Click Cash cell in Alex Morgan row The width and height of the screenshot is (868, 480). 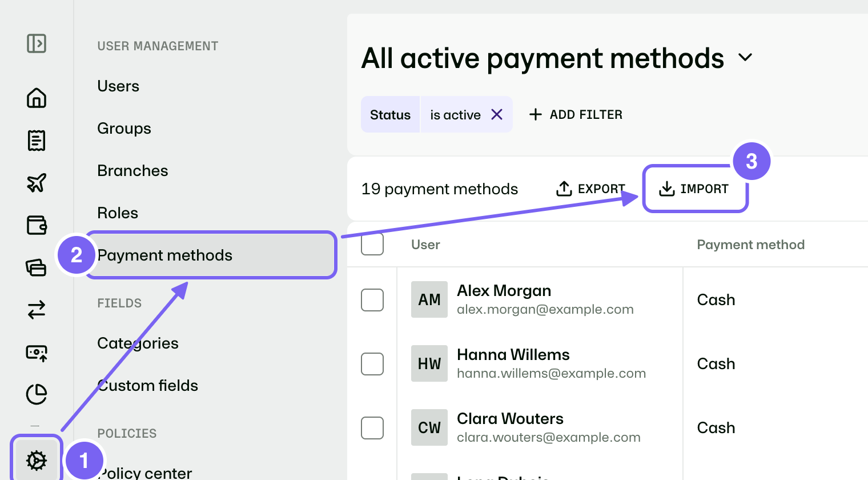click(x=716, y=299)
